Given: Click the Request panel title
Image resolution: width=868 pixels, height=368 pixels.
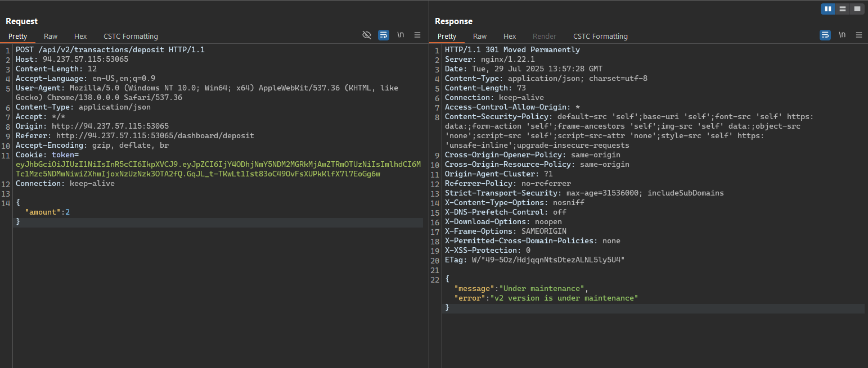Looking at the screenshot, I should 22,21.
